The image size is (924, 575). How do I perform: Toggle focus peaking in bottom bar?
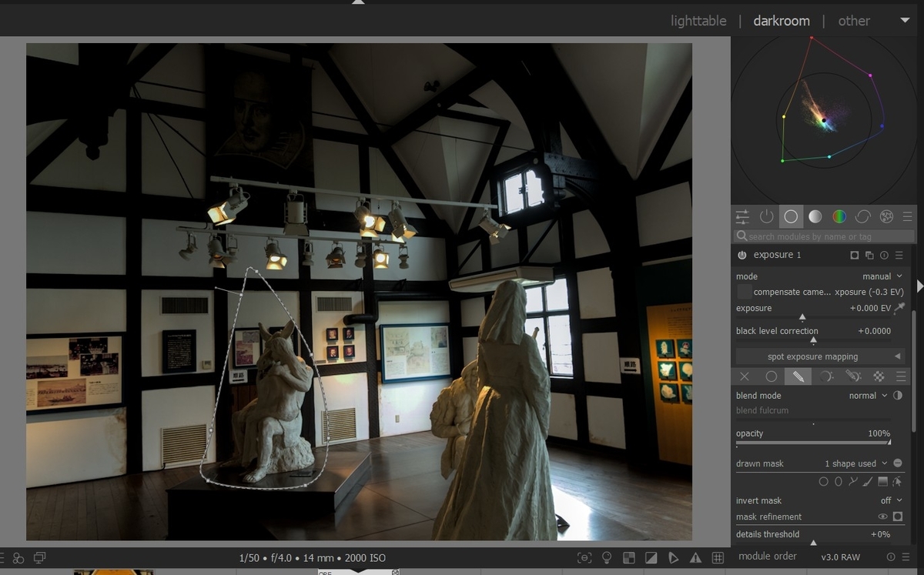pyautogui.click(x=584, y=557)
